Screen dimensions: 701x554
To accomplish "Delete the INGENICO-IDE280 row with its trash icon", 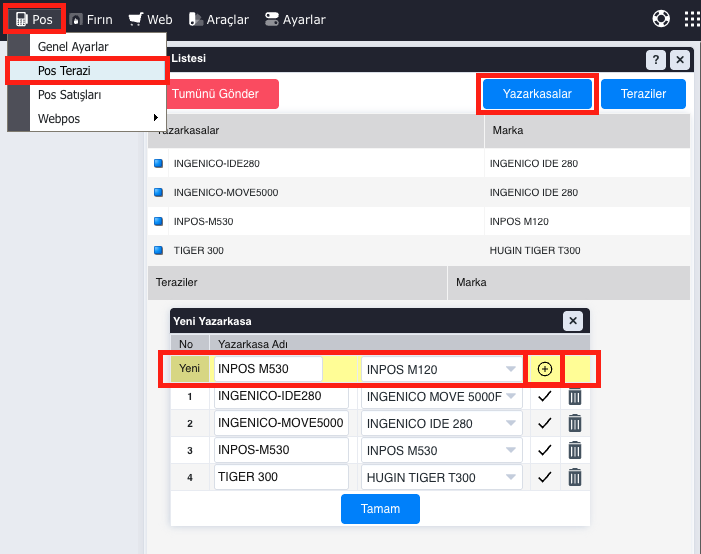I will (x=575, y=397).
